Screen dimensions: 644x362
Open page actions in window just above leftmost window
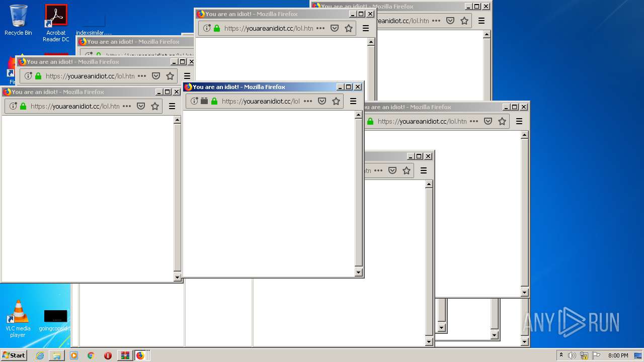pos(142,76)
